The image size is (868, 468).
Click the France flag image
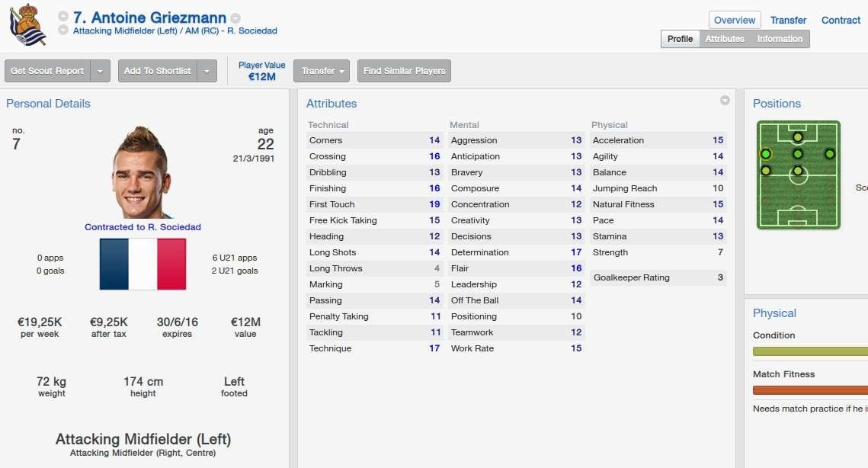click(x=143, y=264)
